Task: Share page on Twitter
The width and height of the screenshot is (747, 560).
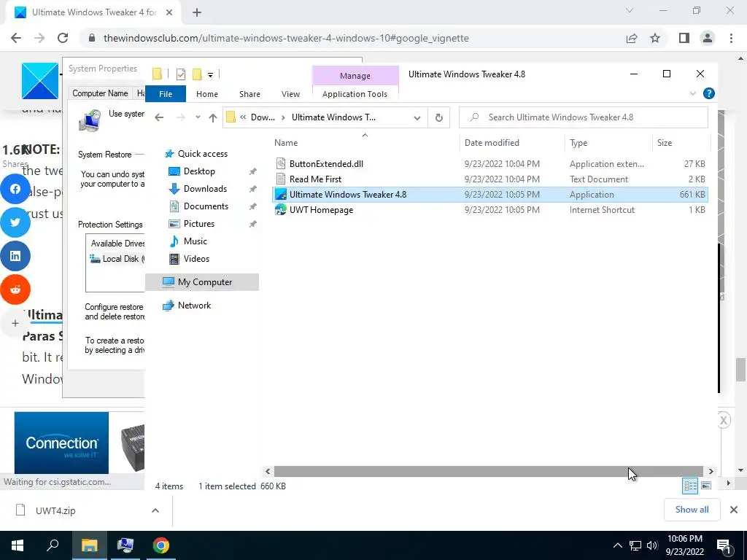Action: click(15, 222)
